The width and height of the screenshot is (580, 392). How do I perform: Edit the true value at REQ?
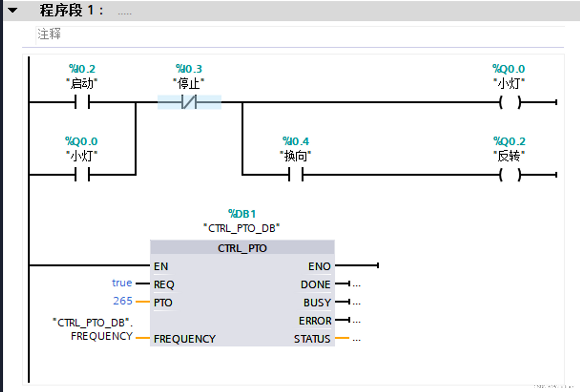pos(122,283)
